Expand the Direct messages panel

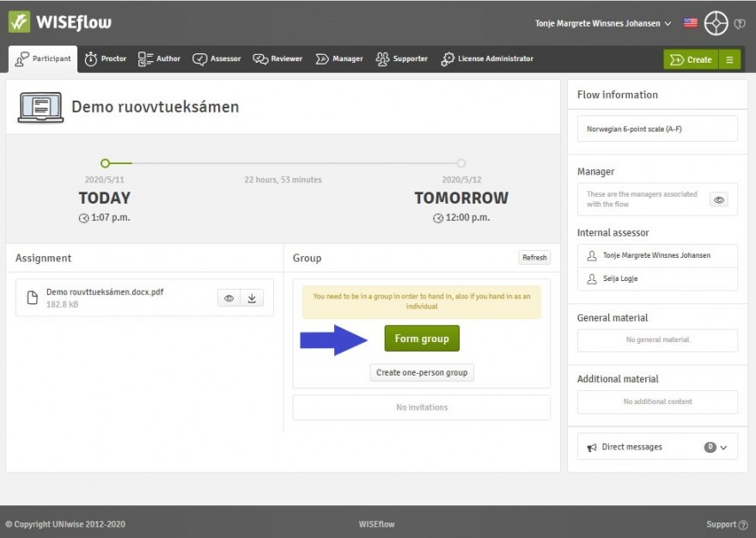click(x=723, y=448)
